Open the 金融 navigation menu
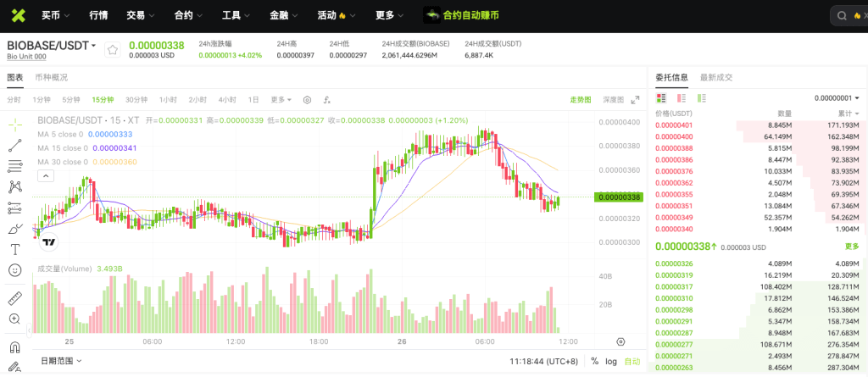 tap(285, 15)
